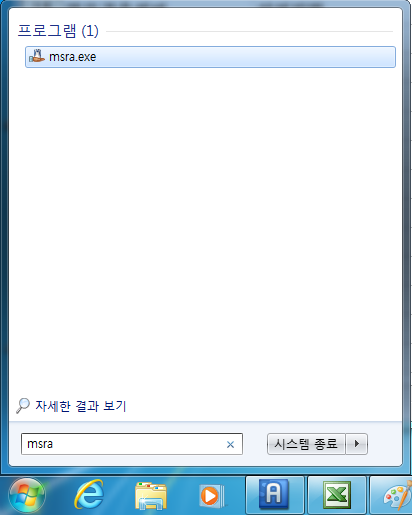Click the Remote Assistance icon beside msra.exe
The height and width of the screenshot is (515, 412).
pos(37,56)
